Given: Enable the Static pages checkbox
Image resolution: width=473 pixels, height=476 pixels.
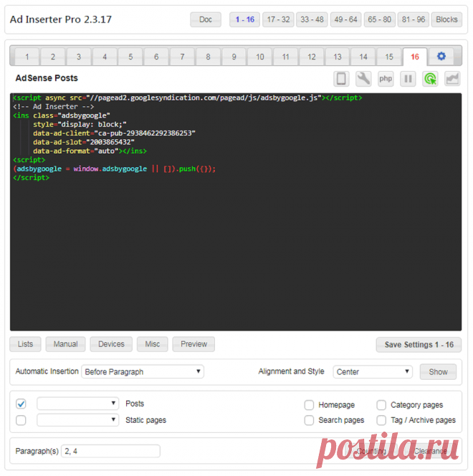Looking at the screenshot, I should (21, 420).
